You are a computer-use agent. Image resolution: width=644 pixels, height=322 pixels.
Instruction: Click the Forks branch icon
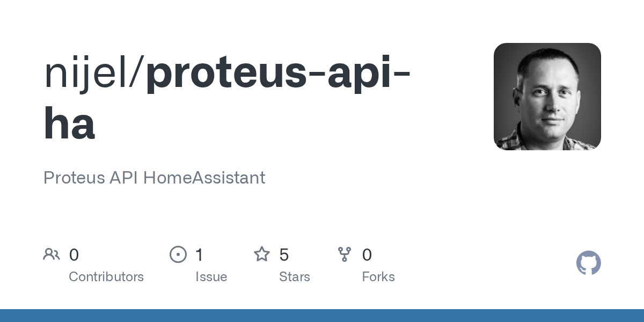pyautogui.click(x=345, y=254)
